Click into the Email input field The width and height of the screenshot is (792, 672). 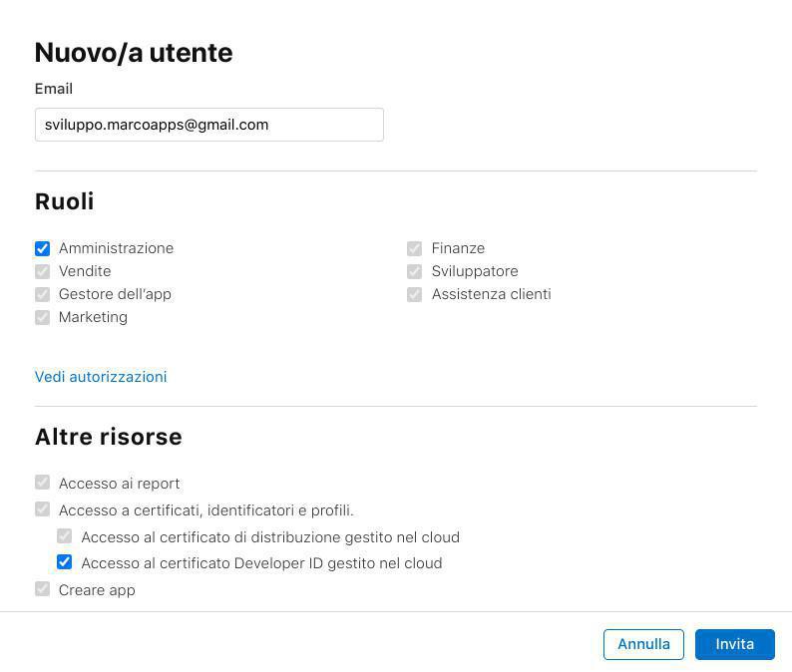pos(208,125)
